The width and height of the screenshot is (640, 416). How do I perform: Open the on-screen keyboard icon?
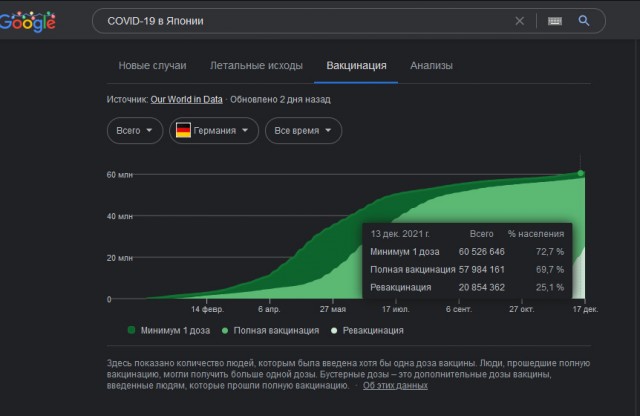(x=555, y=21)
